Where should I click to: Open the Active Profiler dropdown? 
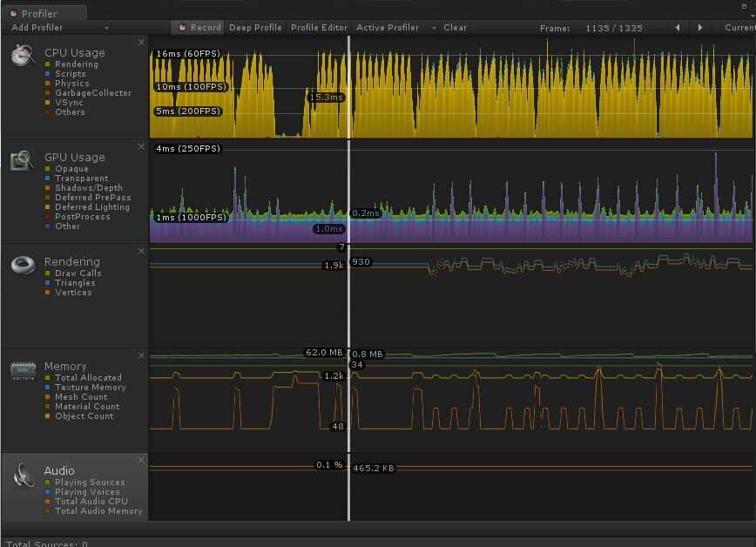(x=395, y=28)
